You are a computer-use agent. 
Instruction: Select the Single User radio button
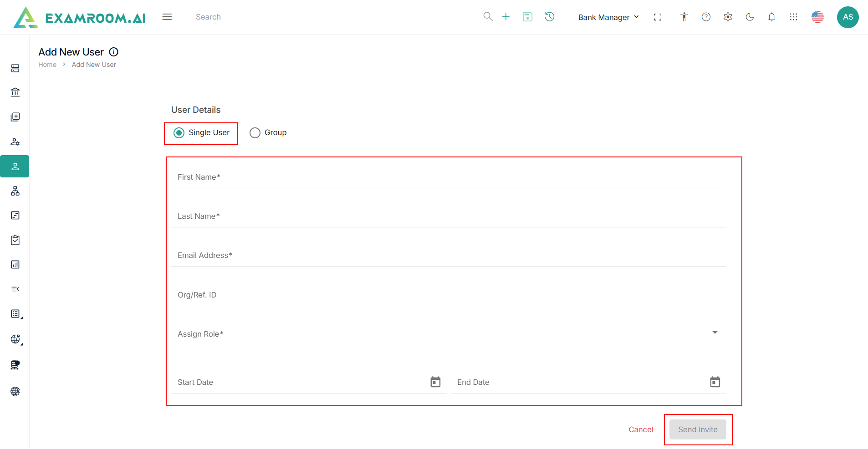pyautogui.click(x=179, y=133)
